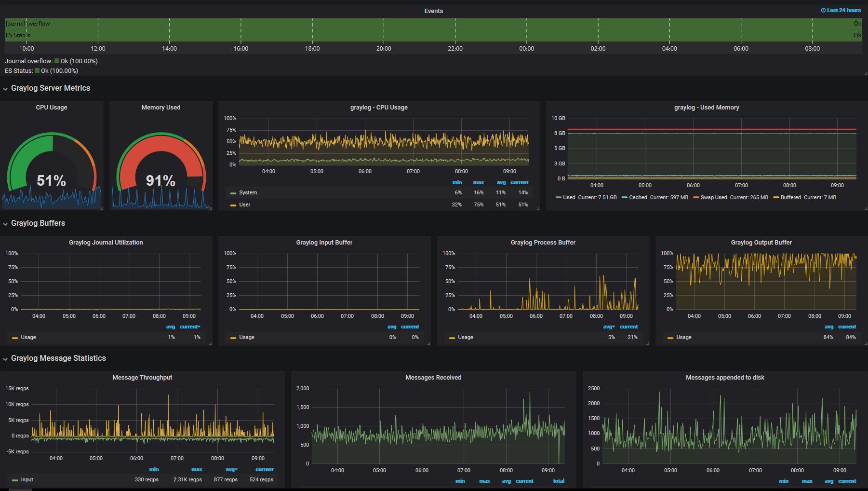Collapse the Graylog Message Statistics row

[x=58, y=358]
